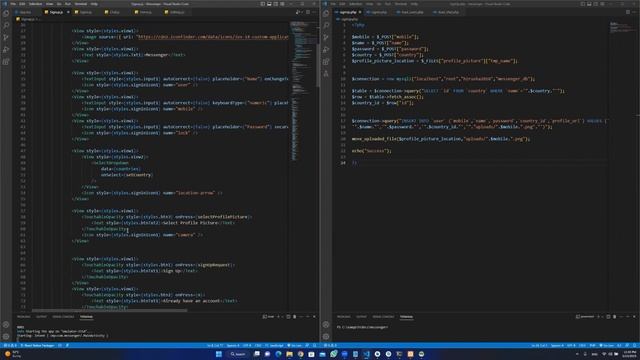Change CRLF line ending in left status bar
The height and width of the screenshot is (360, 640).
[258, 346]
